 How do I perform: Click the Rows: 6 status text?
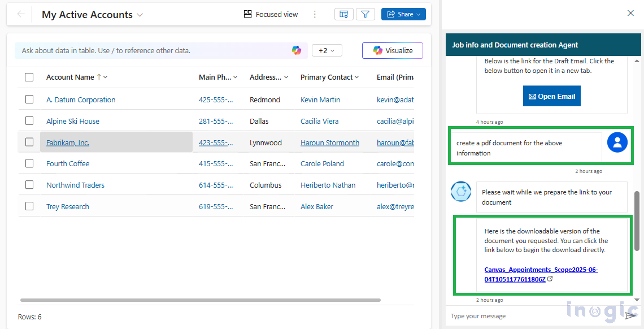(29, 317)
